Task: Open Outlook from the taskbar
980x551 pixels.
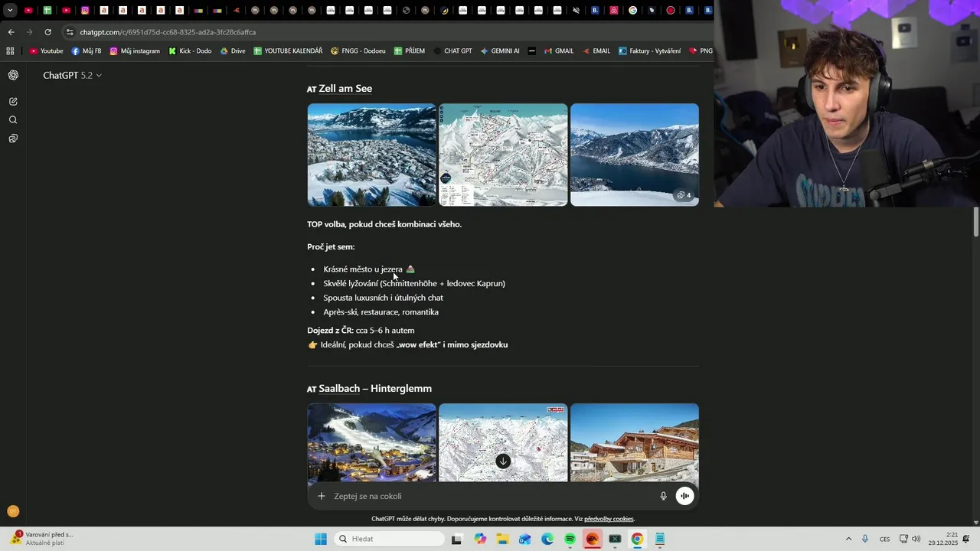Action: click(524, 539)
